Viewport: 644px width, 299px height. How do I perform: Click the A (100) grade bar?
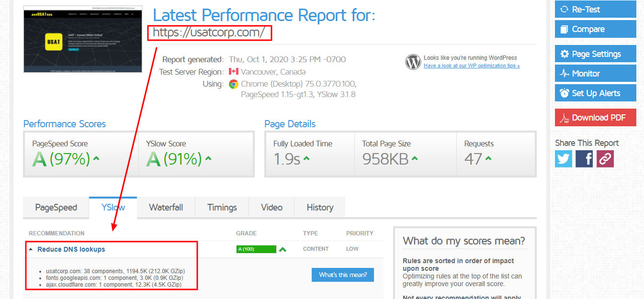[x=256, y=249]
